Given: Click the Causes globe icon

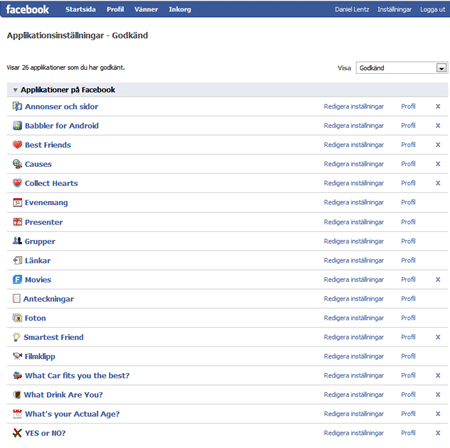Looking at the screenshot, I should [x=17, y=164].
